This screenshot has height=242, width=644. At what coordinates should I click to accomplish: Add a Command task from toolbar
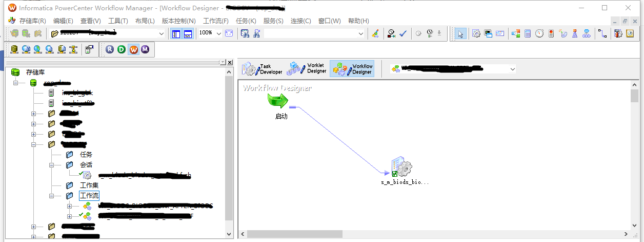[x=488, y=33]
